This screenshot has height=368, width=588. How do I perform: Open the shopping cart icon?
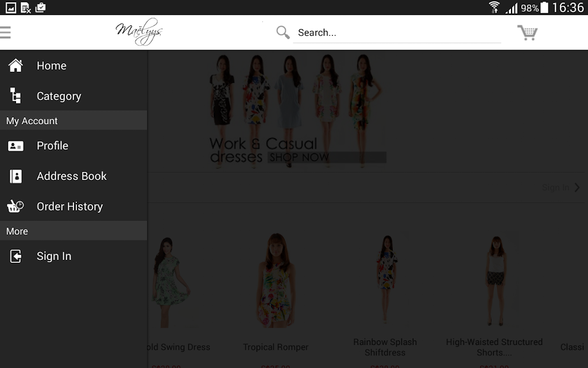click(527, 33)
